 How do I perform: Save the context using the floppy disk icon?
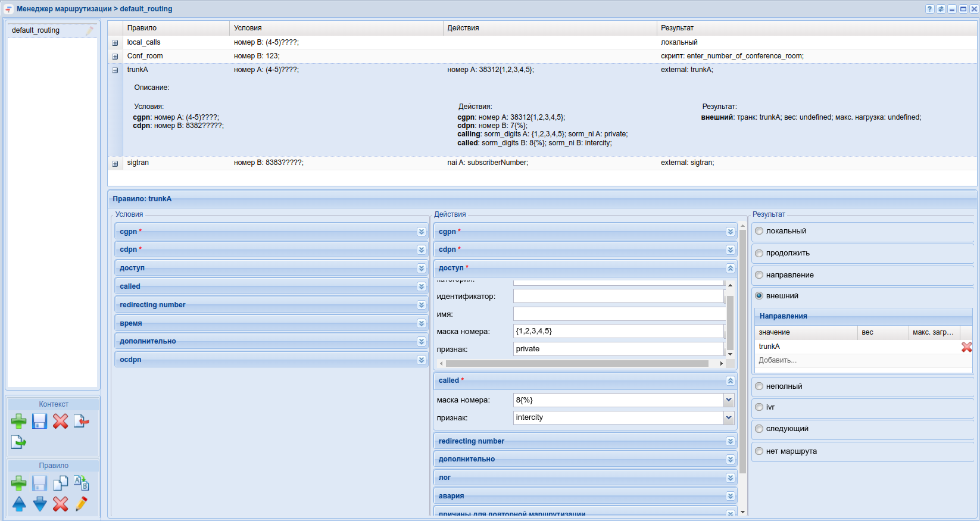(x=39, y=422)
